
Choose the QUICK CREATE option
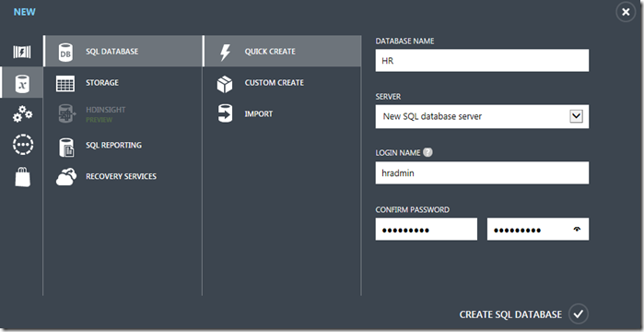tap(282, 52)
